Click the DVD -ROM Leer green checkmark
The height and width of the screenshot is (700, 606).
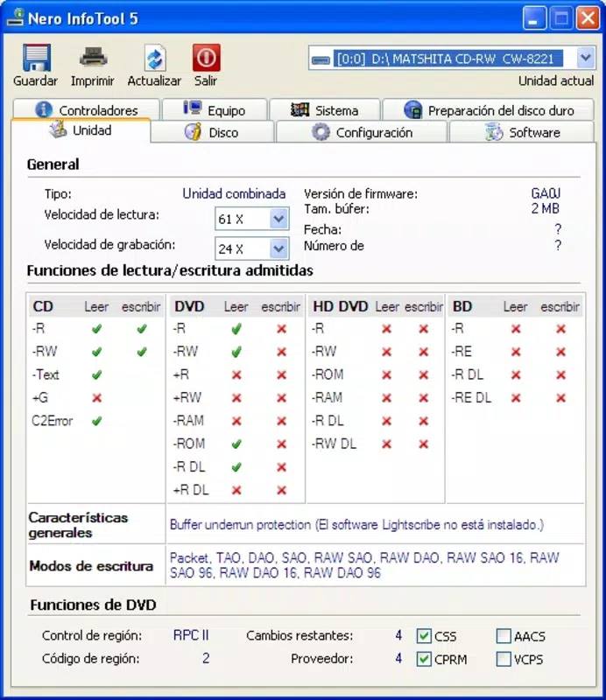(236, 444)
